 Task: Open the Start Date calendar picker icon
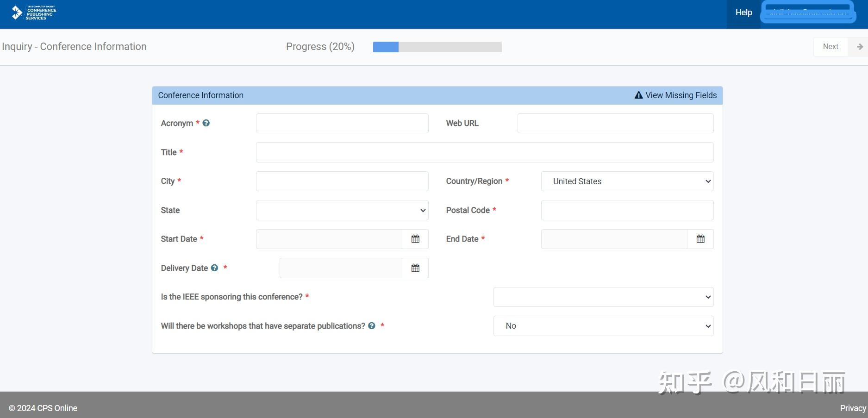click(x=415, y=239)
